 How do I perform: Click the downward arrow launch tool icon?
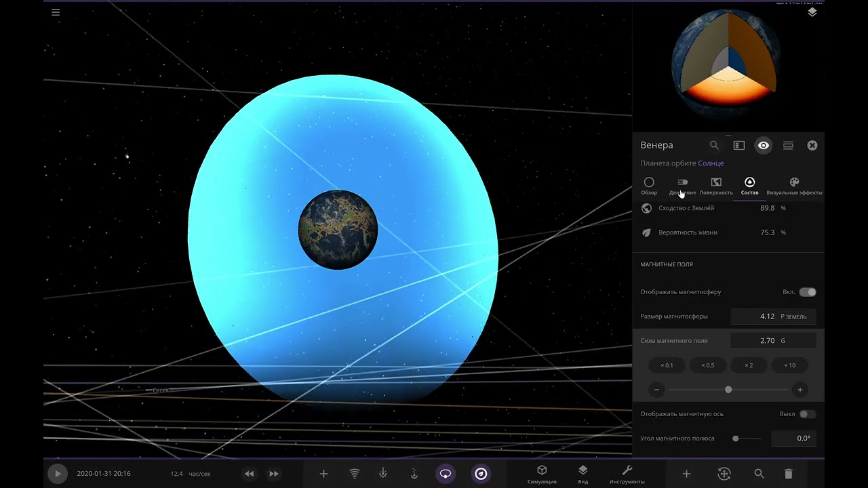tap(383, 474)
